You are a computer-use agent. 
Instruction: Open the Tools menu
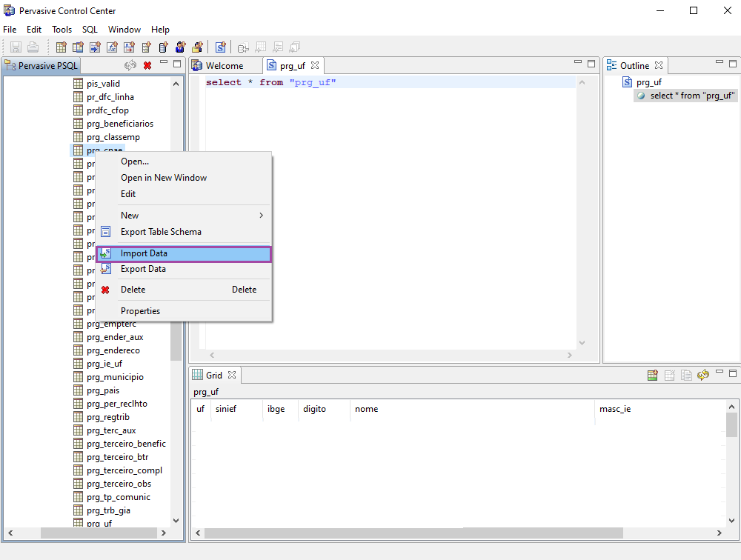pyautogui.click(x=62, y=30)
